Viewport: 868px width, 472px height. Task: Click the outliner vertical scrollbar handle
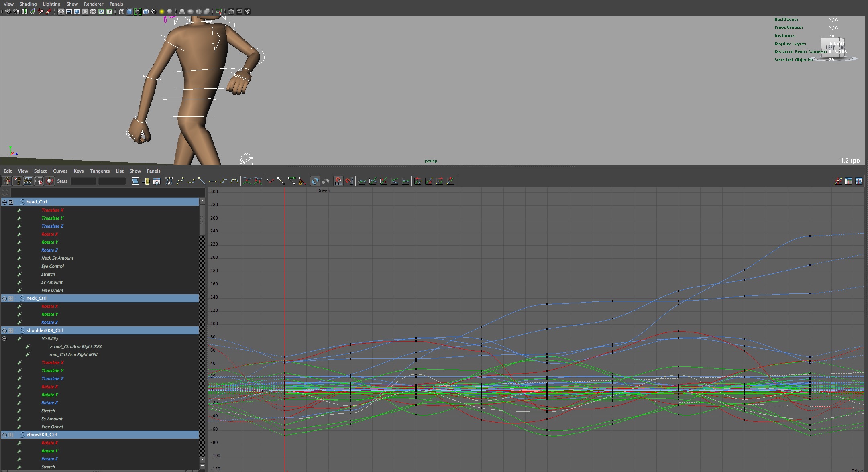click(202, 220)
